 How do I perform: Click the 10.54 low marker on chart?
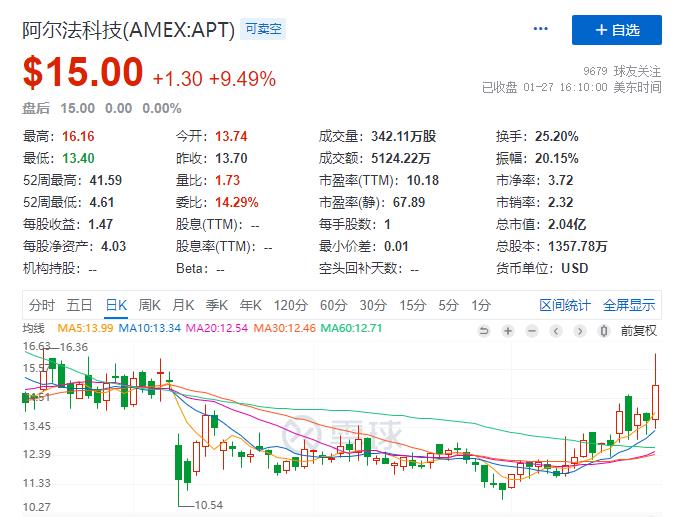pyautogui.click(x=209, y=505)
